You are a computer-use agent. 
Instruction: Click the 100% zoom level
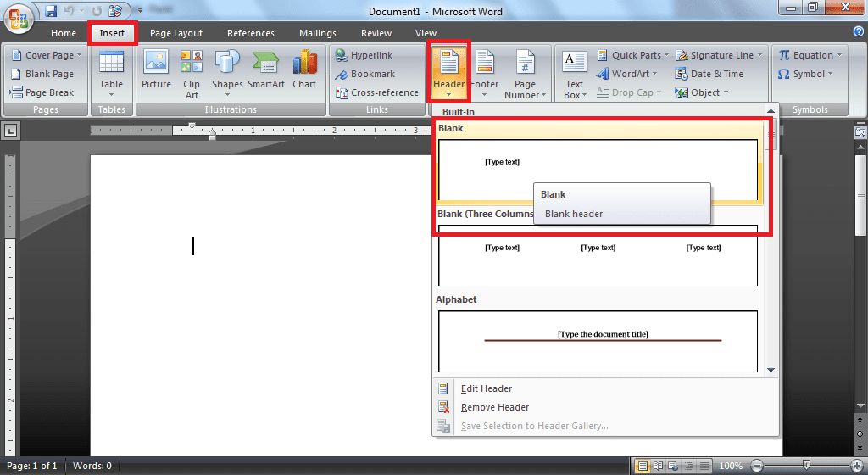click(731, 466)
